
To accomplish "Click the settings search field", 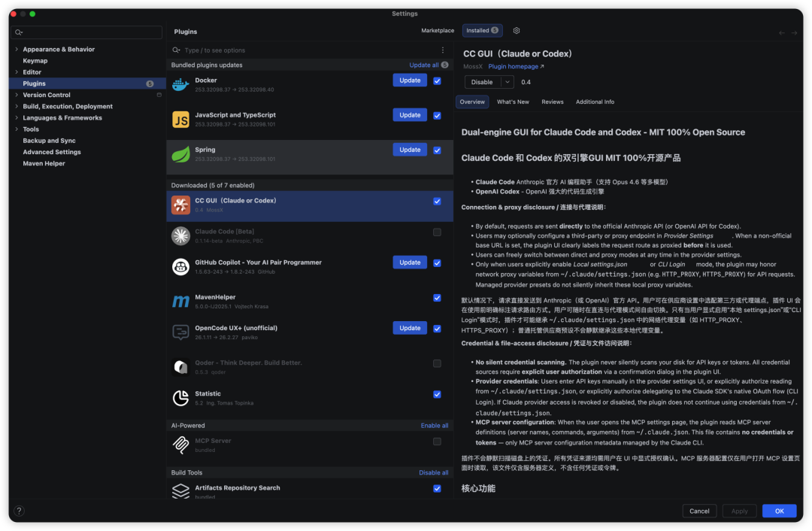I will coord(86,32).
